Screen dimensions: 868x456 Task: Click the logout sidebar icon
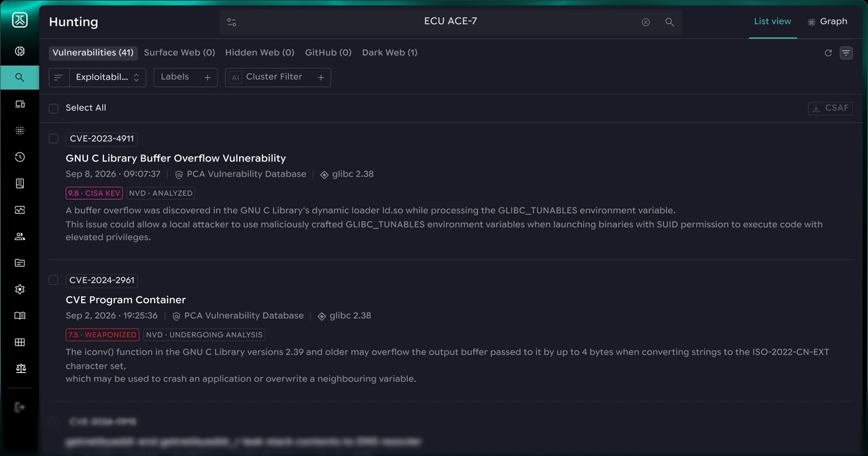click(x=20, y=407)
